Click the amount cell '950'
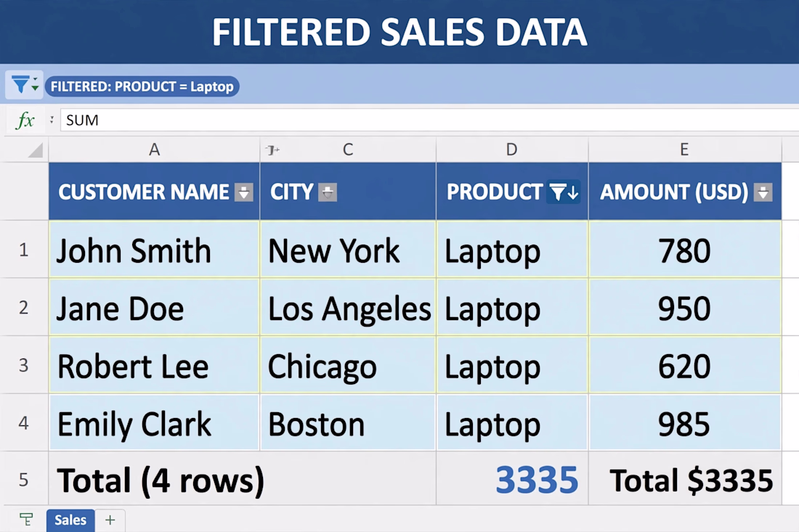Viewport: 799px width, 532px height. tap(685, 307)
